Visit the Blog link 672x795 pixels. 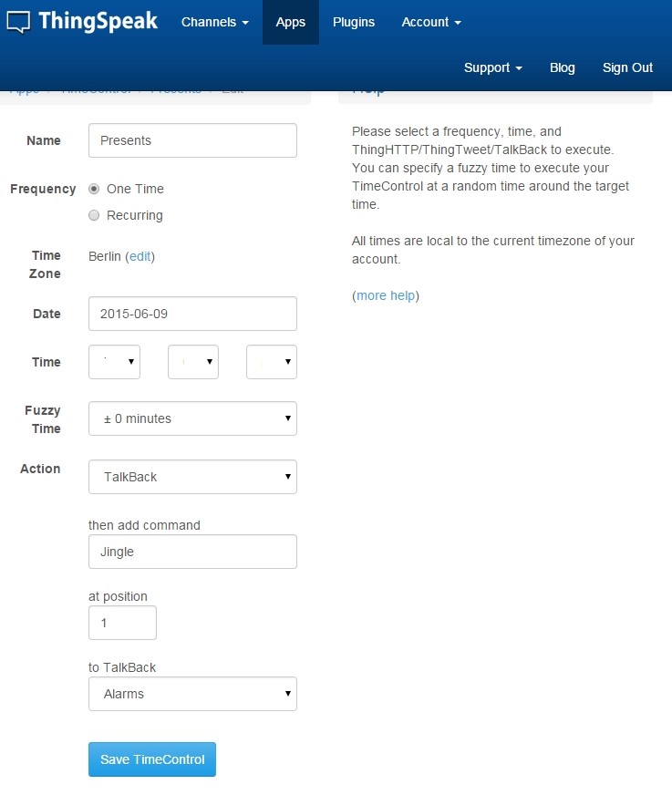[x=563, y=67]
